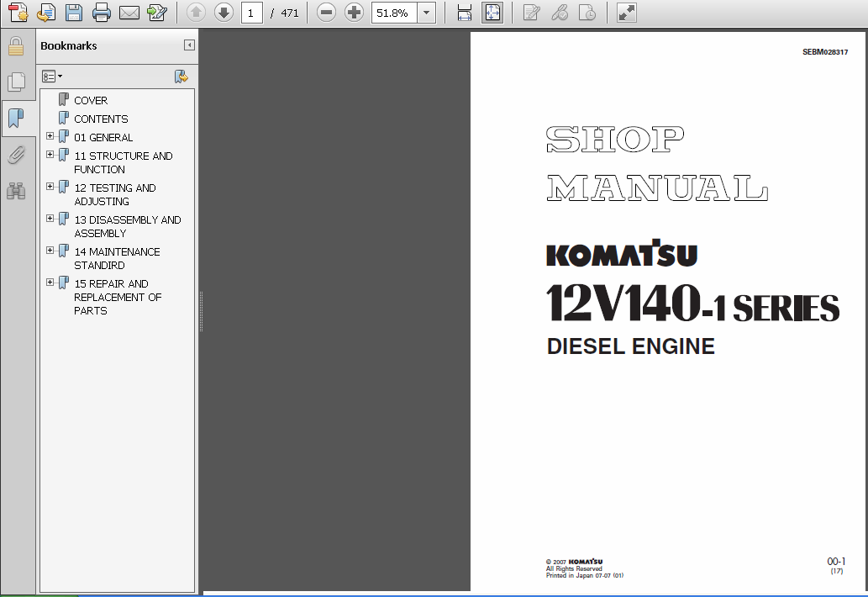Print the document using printer icon
The image size is (868, 597).
click(x=102, y=13)
